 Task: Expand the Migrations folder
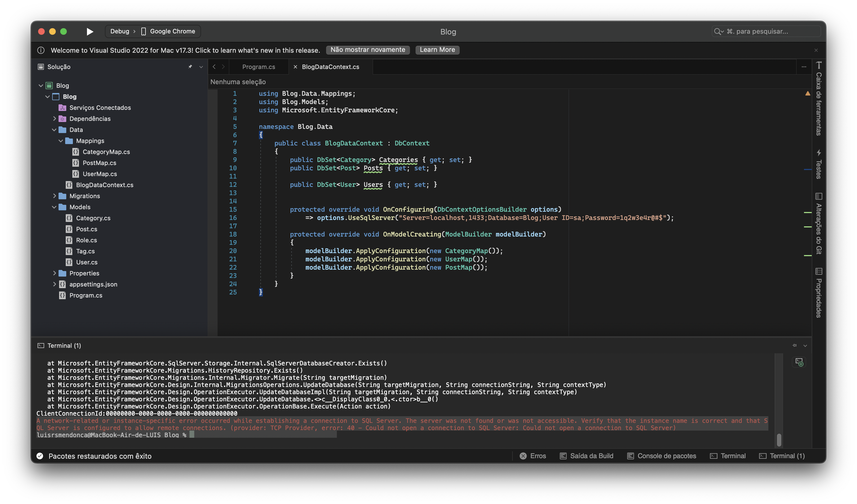[54, 196]
